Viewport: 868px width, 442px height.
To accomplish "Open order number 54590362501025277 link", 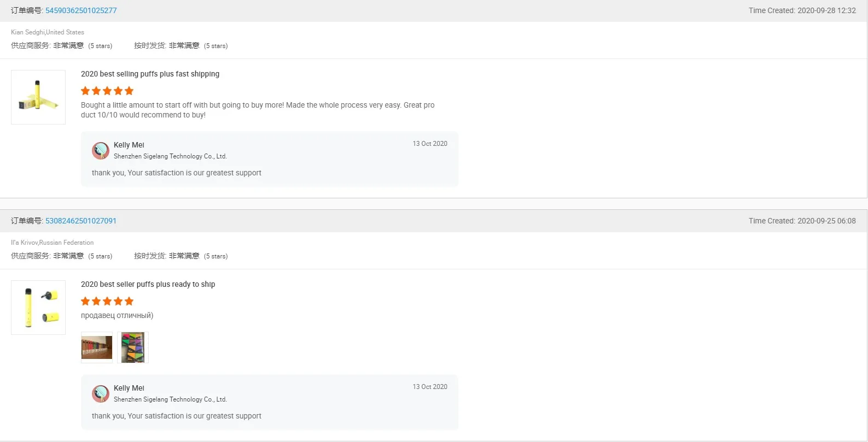I will 81,10.
